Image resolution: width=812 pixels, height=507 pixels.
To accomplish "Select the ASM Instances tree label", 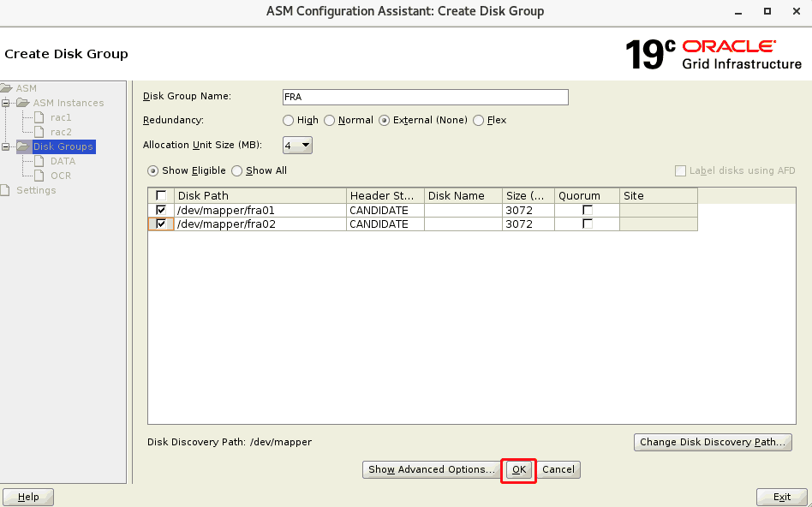I will click(69, 103).
